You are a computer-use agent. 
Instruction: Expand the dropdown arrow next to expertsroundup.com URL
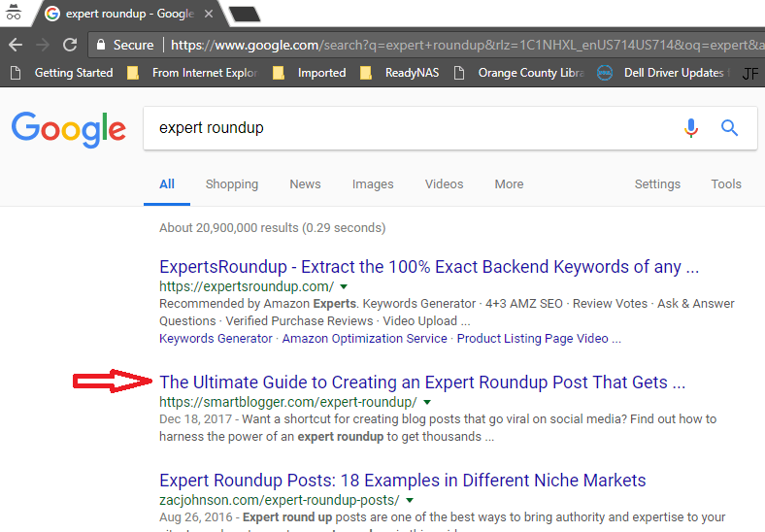344,286
